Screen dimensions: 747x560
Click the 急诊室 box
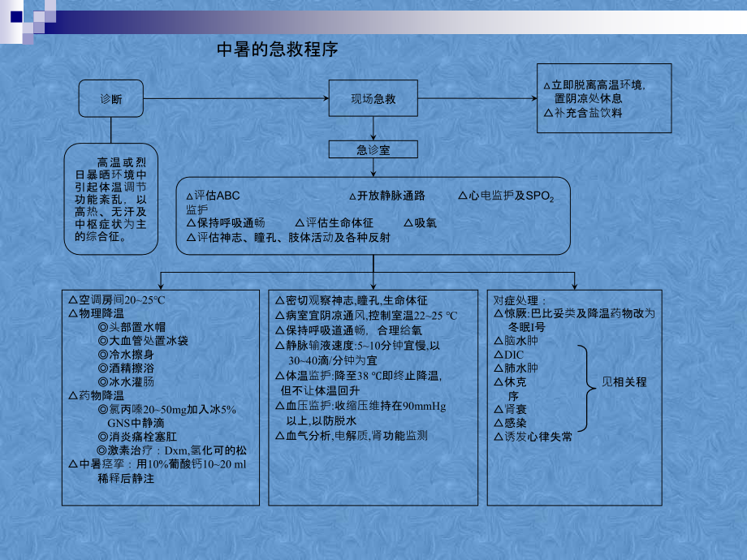click(373, 149)
